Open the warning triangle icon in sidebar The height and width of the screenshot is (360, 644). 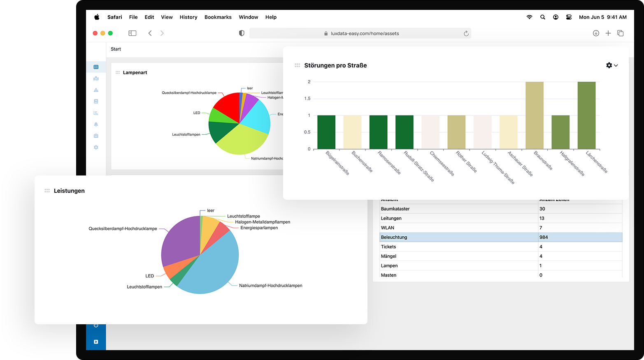tap(96, 90)
